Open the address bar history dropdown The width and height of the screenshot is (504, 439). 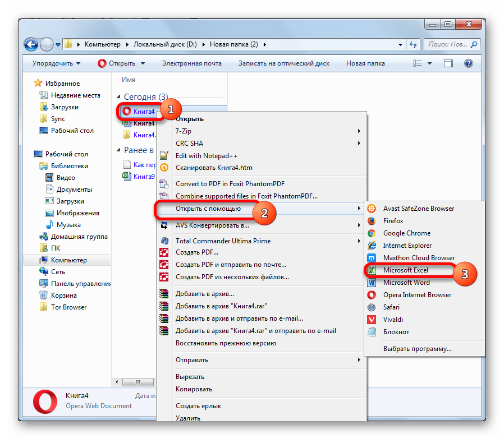click(400, 45)
